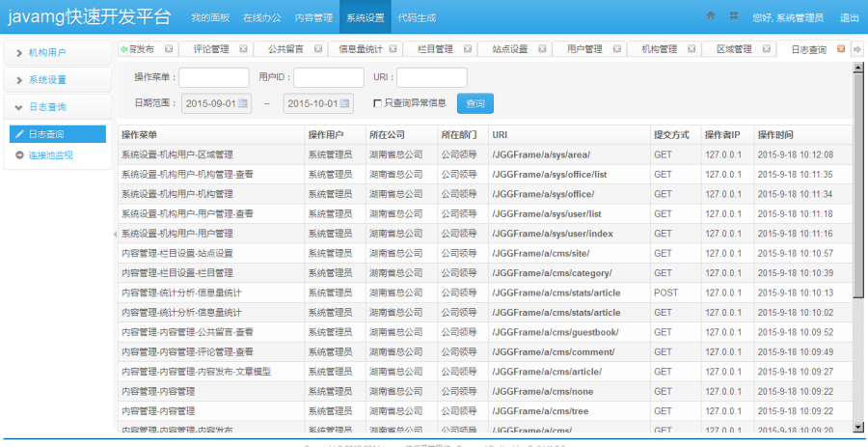868x447 pixels.
Task: Switch to the 栏目管理 tab
Action: pyautogui.click(x=435, y=48)
